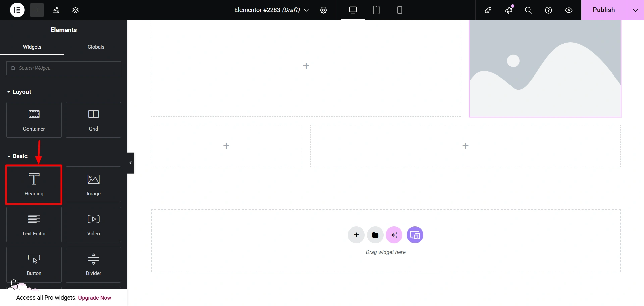644x306 pixels.
Task: Open the rocket checklist icon
Action: coord(488,10)
